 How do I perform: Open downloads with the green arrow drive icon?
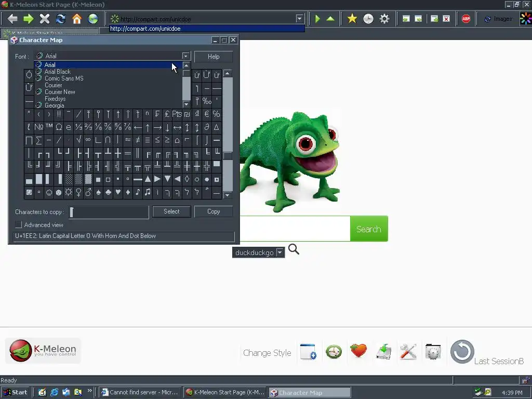[x=384, y=352]
